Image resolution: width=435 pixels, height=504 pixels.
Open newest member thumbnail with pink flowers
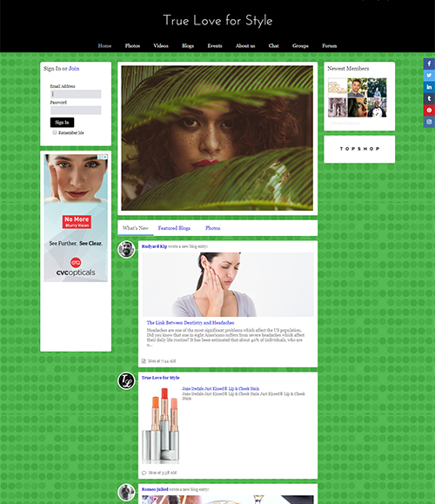(x=338, y=107)
